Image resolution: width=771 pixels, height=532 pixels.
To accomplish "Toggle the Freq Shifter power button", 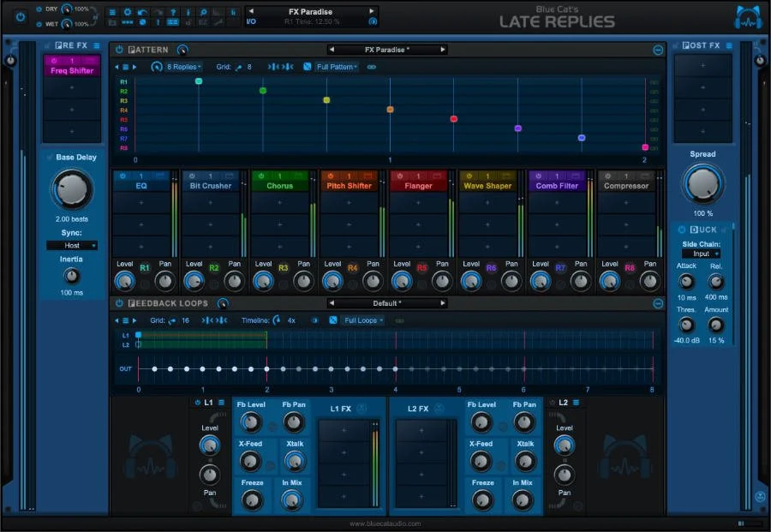I will point(54,61).
